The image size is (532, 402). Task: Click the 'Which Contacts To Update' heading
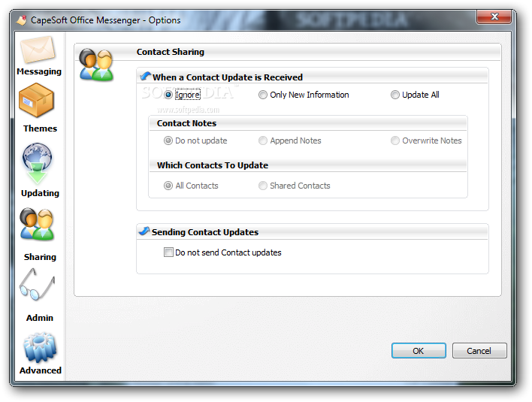point(213,165)
